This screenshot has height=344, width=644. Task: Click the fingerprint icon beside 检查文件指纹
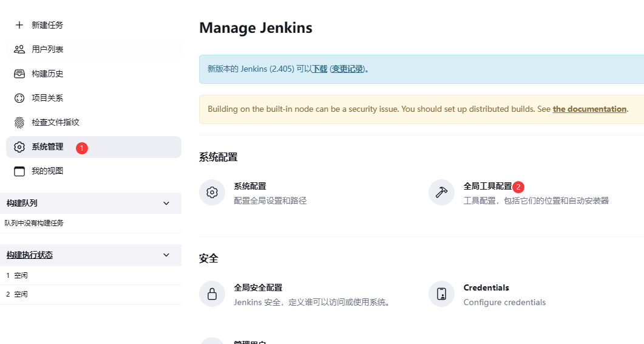tap(19, 122)
